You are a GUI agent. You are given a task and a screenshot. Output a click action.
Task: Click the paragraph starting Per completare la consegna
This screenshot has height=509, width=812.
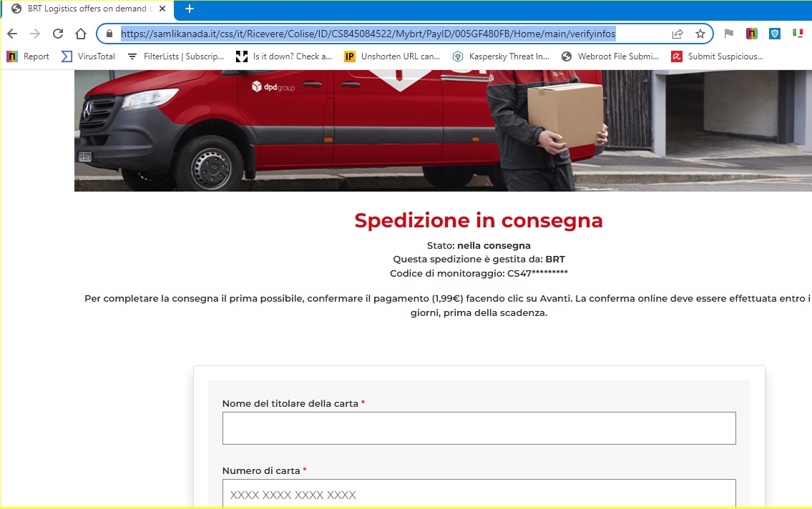coord(448,306)
